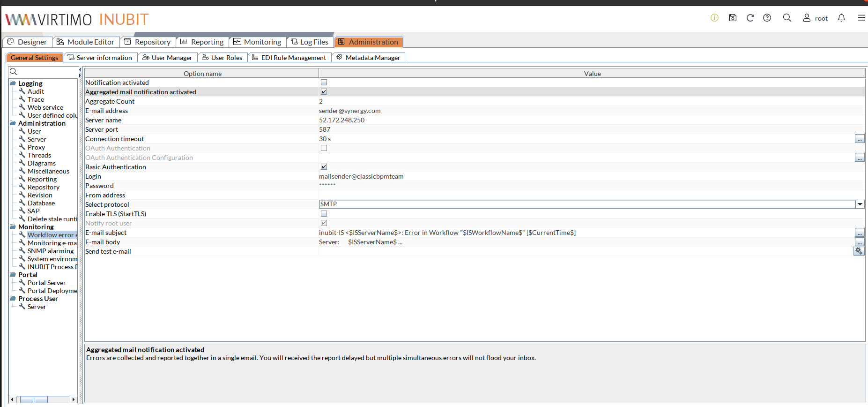Uncheck Aggregated mail notification activated
Image resolution: width=868 pixels, height=407 pixels.
(x=324, y=92)
